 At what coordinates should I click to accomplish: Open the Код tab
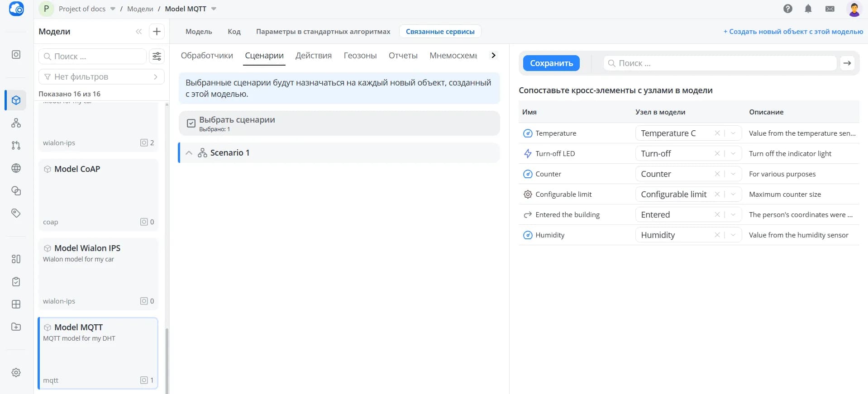(x=234, y=31)
